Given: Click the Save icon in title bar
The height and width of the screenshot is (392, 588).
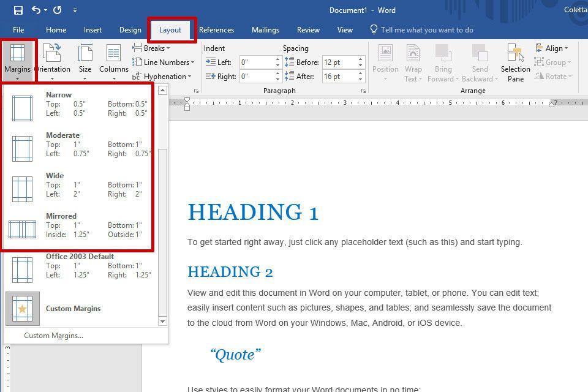Looking at the screenshot, I should tap(18, 10).
